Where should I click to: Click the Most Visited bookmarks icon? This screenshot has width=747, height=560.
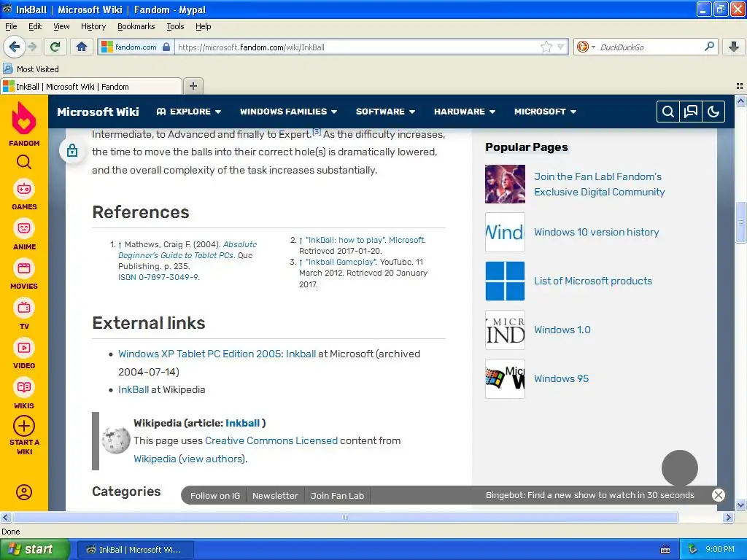click(7, 69)
